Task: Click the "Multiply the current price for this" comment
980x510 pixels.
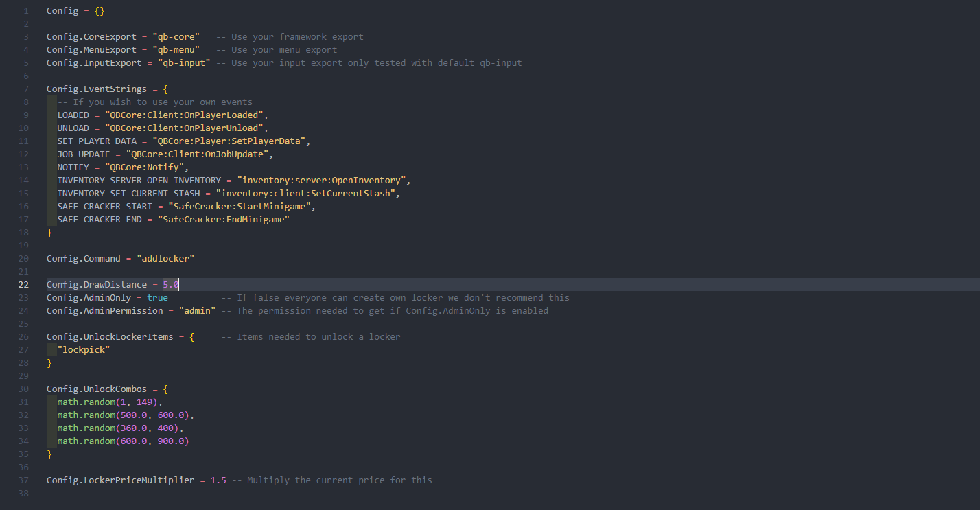Action: point(331,480)
